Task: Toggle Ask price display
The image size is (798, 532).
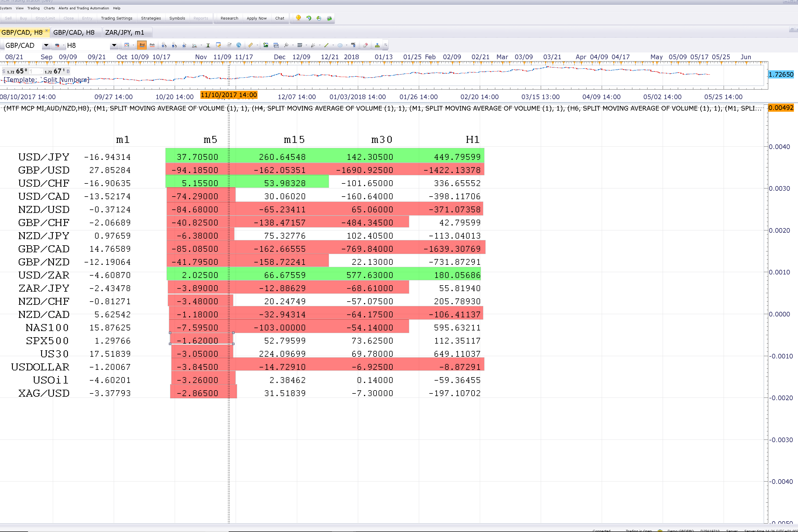Action: point(152,45)
